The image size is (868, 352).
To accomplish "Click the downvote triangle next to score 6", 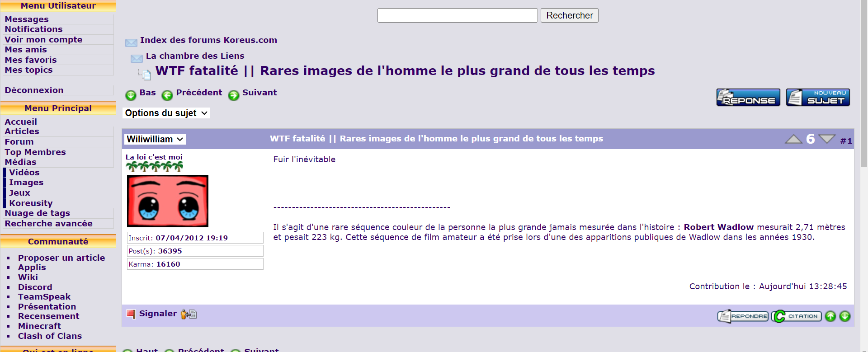I will point(827,139).
